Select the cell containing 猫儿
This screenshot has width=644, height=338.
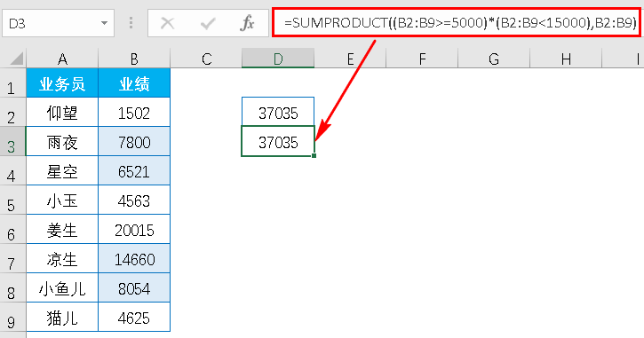(x=62, y=317)
